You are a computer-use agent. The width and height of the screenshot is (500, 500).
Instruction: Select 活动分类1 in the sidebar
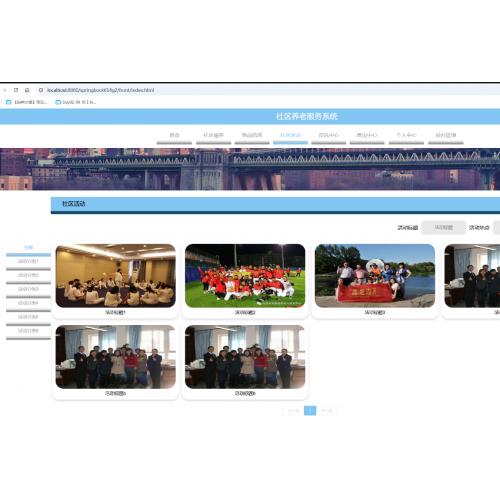tap(28, 262)
